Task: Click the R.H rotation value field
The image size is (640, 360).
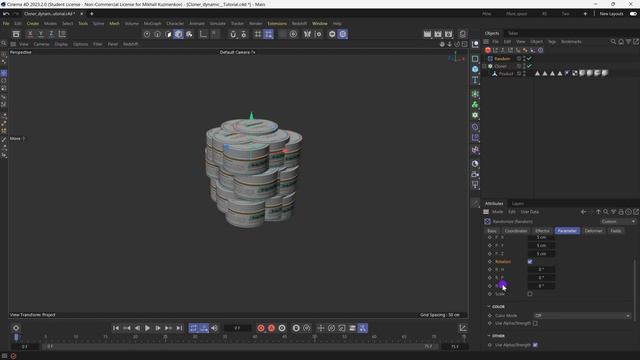Action: (541, 270)
